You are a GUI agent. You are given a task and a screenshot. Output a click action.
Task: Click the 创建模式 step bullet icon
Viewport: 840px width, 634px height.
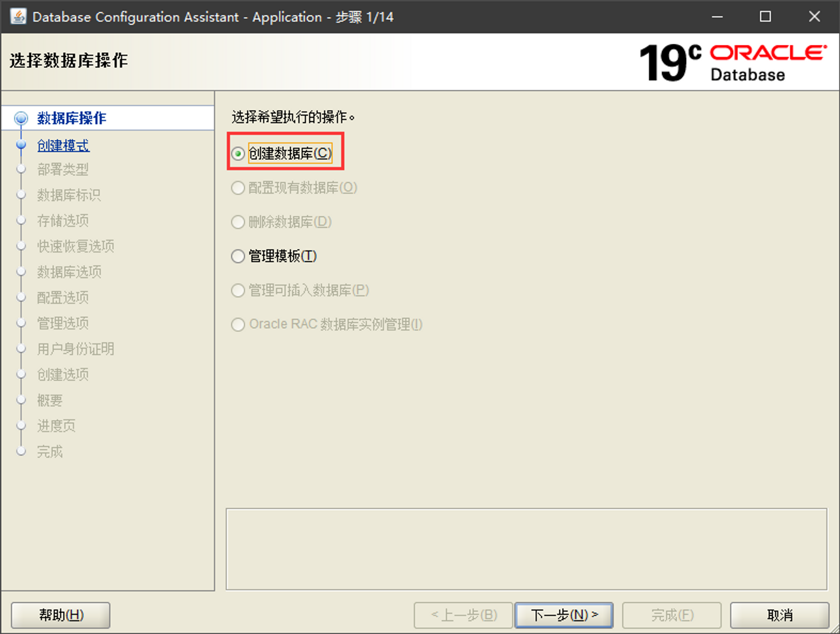tap(21, 145)
